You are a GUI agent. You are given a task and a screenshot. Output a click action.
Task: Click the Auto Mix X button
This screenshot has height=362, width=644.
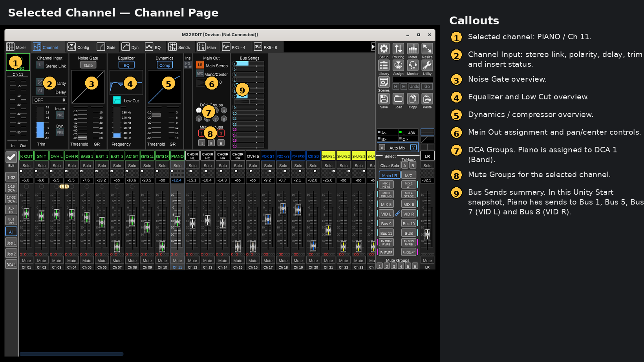(x=382, y=148)
